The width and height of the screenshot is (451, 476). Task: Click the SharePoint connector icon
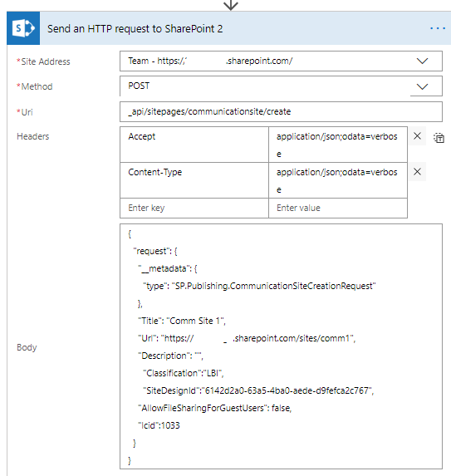[x=23, y=28]
